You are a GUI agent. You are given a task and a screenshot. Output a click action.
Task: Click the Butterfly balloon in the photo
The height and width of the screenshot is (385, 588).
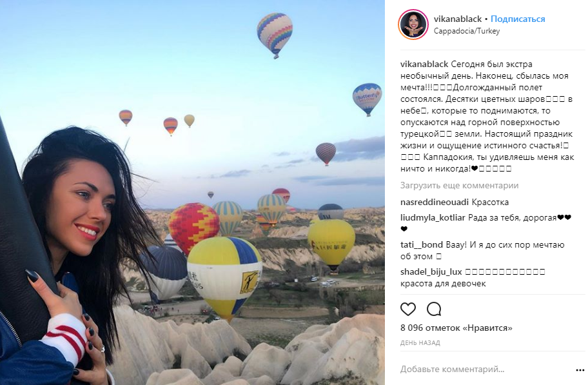[367, 99]
